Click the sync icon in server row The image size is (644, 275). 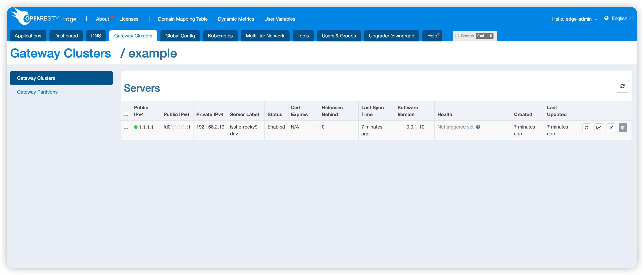[x=587, y=128]
